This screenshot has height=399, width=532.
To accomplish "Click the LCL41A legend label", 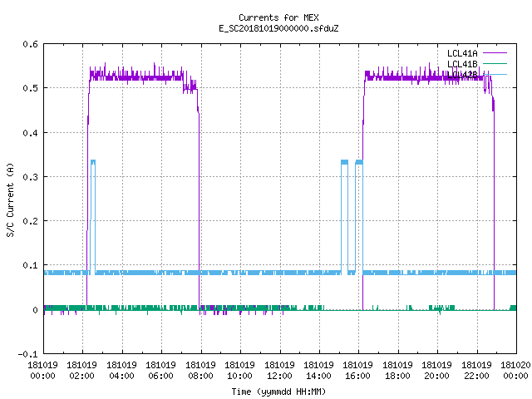I will [x=462, y=53].
